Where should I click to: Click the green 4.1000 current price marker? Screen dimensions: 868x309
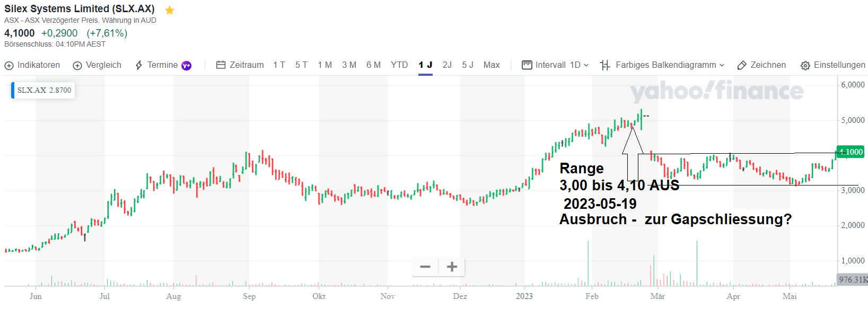(850, 152)
